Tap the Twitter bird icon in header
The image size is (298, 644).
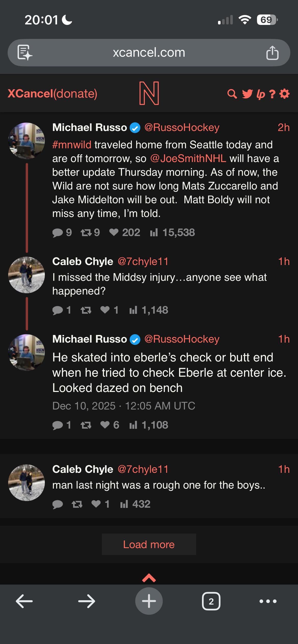(247, 94)
